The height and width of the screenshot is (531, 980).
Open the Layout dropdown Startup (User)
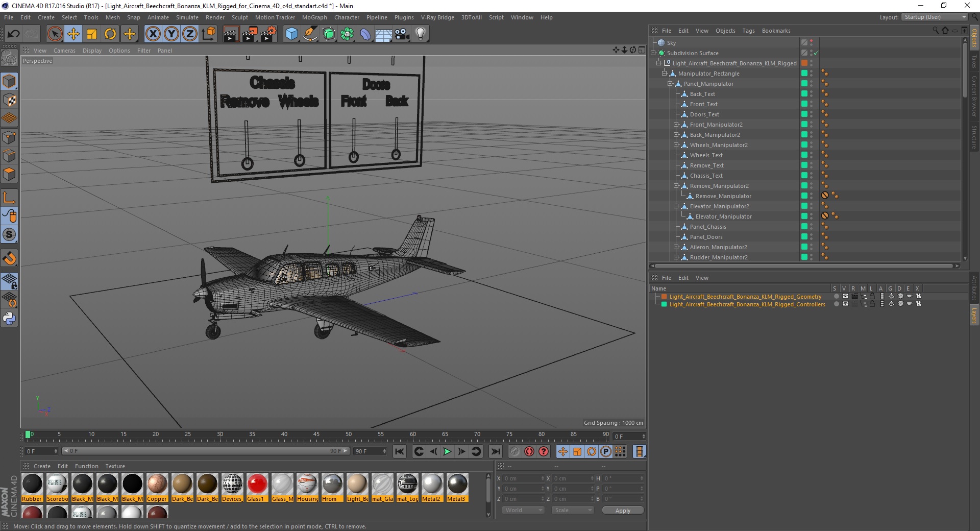tap(935, 17)
